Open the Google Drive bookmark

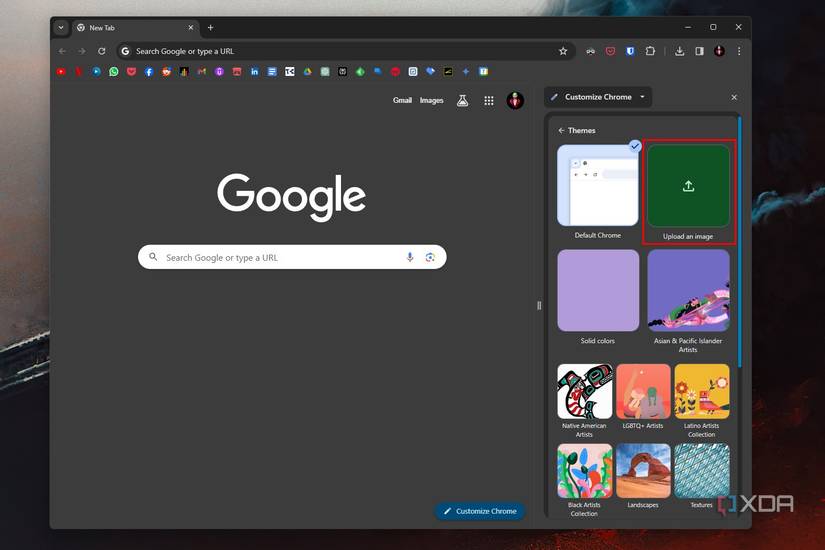point(307,72)
